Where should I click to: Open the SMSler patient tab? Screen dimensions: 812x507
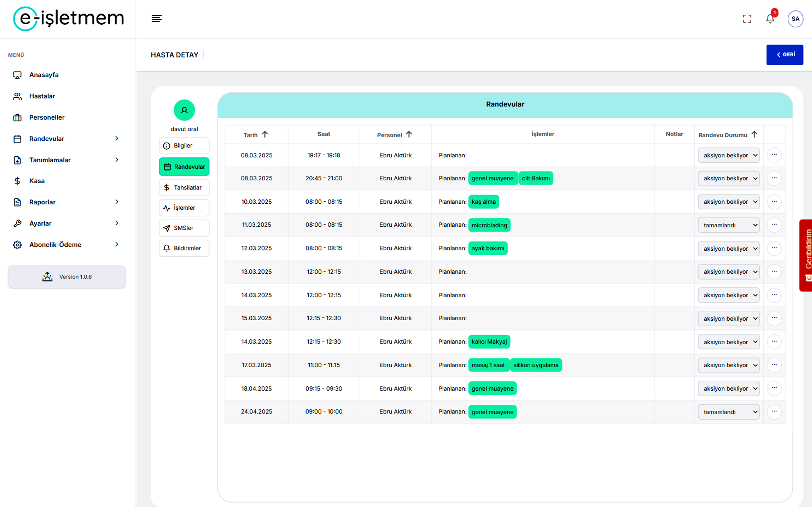(184, 228)
